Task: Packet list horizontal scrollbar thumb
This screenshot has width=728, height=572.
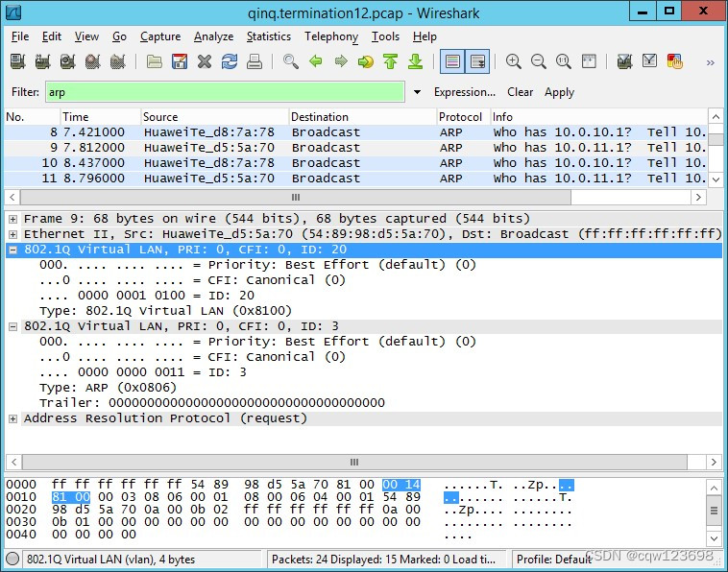Action: (x=296, y=197)
